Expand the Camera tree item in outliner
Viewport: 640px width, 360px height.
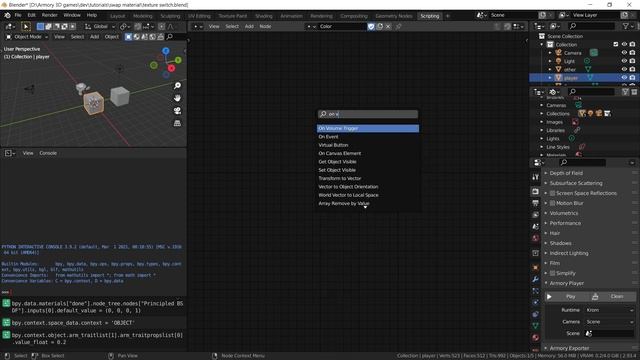click(x=550, y=53)
